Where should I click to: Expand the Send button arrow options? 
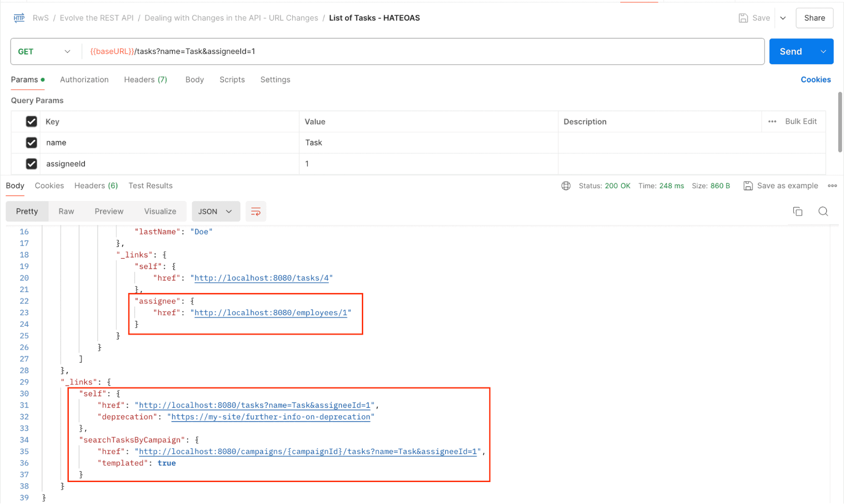[x=823, y=51]
